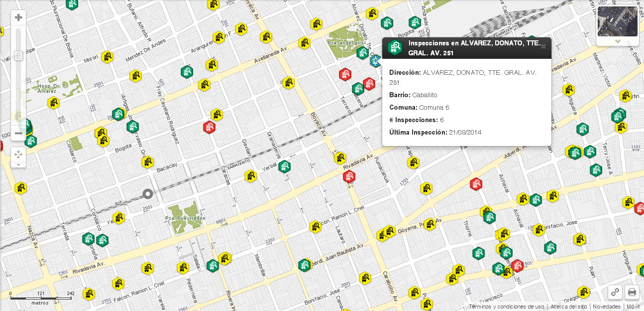Close the ALVAREZ DONATO inspections popup
The height and width of the screenshot is (311, 644).
click(543, 46)
